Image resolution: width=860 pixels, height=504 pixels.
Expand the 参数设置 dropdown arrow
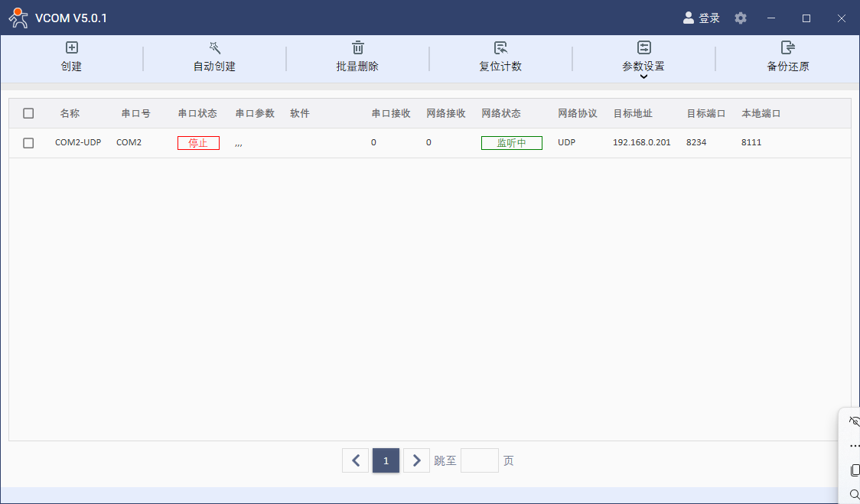(x=643, y=76)
